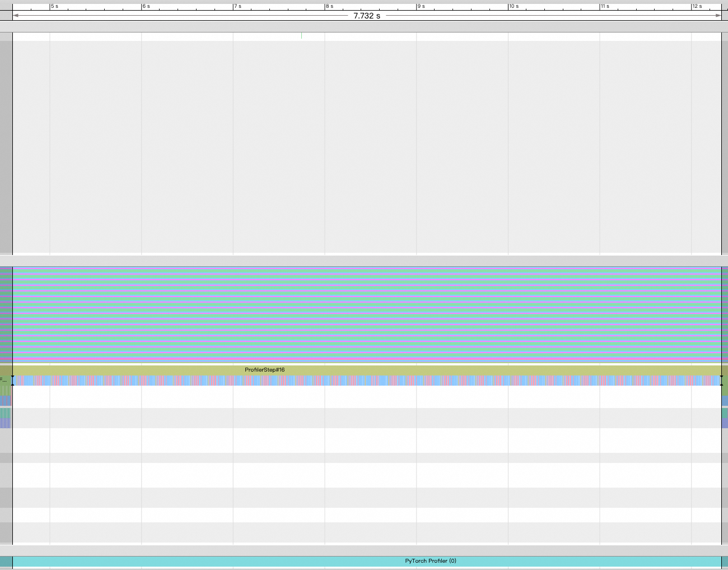Select the ProfilerStep#16 slice
Viewport: 728px width, 570px height.
pos(264,370)
